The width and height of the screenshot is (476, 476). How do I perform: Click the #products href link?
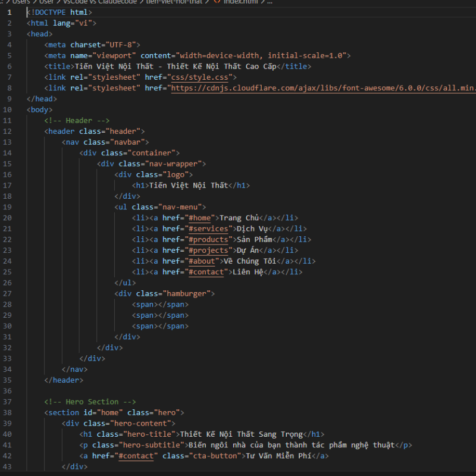208,239
